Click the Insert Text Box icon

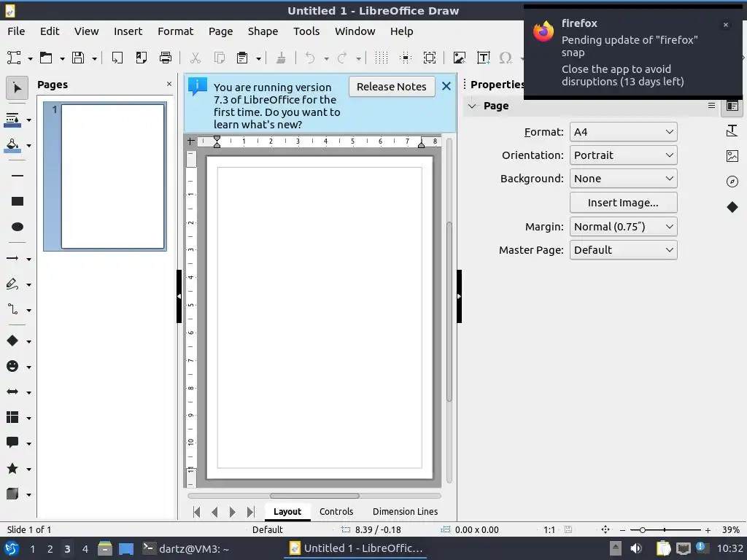click(x=484, y=58)
